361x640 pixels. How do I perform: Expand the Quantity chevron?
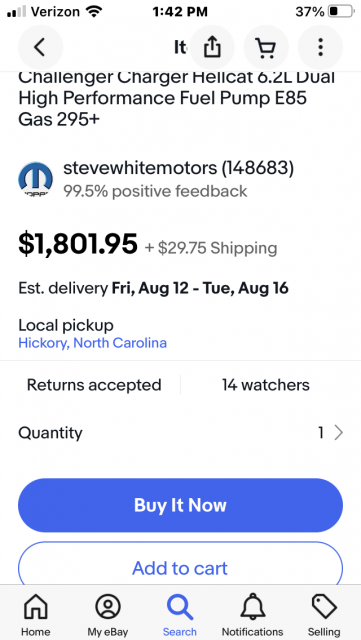339,433
